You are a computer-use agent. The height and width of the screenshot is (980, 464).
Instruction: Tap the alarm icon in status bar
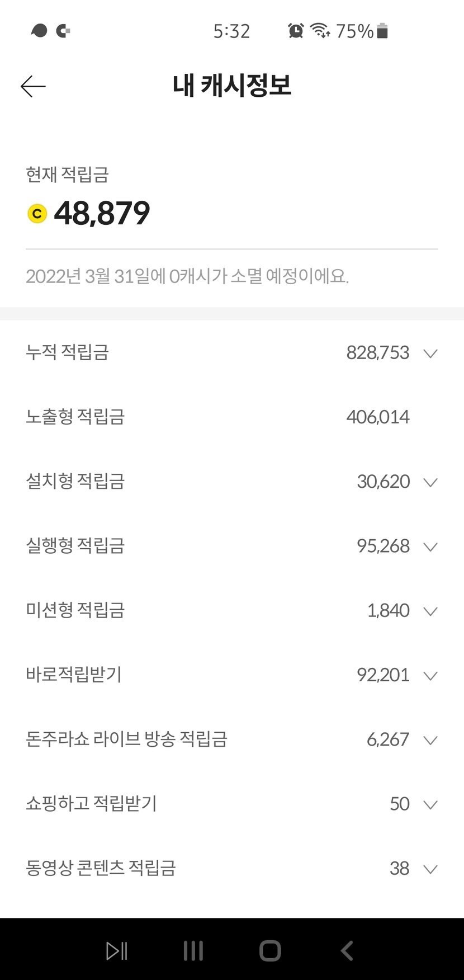click(x=296, y=31)
